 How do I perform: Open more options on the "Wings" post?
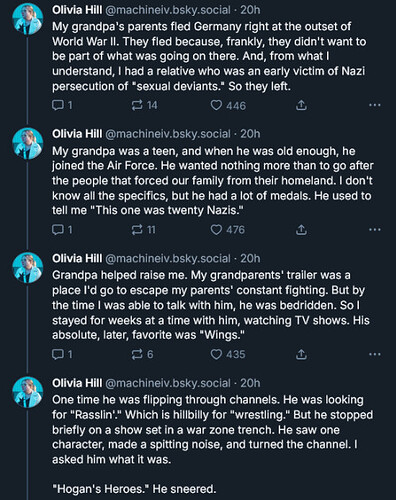375,354
